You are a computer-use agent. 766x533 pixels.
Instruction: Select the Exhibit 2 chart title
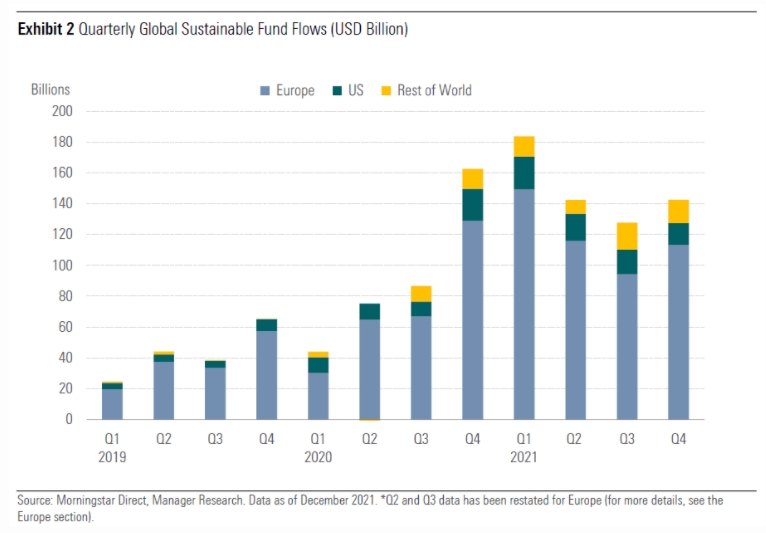coord(213,29)
